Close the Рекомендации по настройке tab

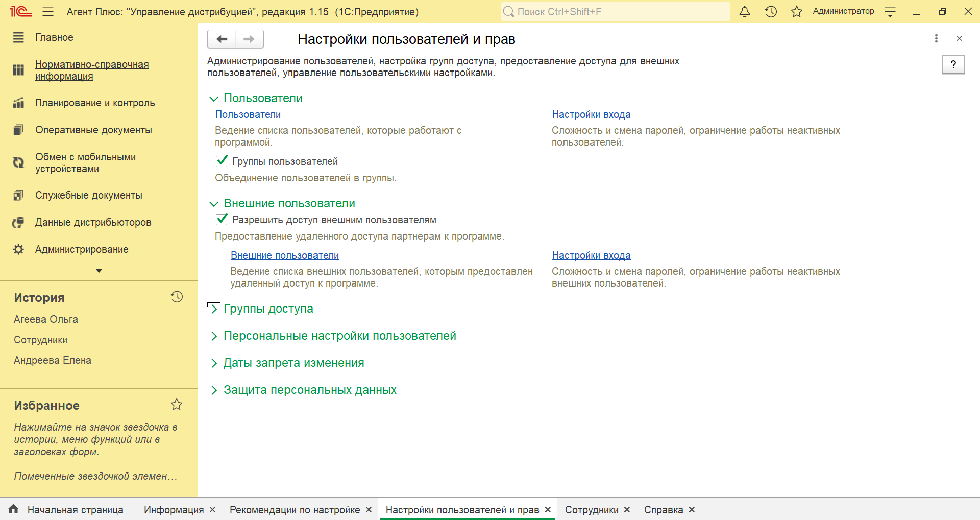click(x=369, y=510)
